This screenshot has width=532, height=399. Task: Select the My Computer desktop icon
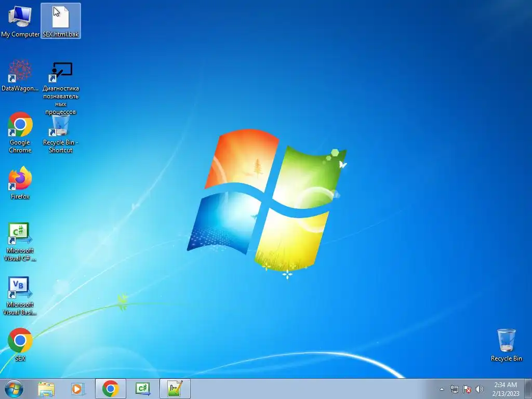[20, 21]
